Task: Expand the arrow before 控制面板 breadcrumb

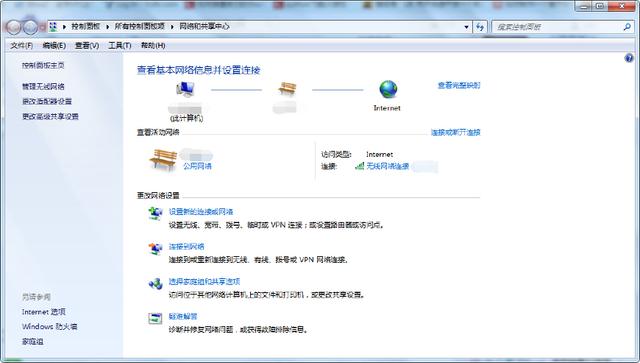Action: pyautogui.click(x=64, y=27)
